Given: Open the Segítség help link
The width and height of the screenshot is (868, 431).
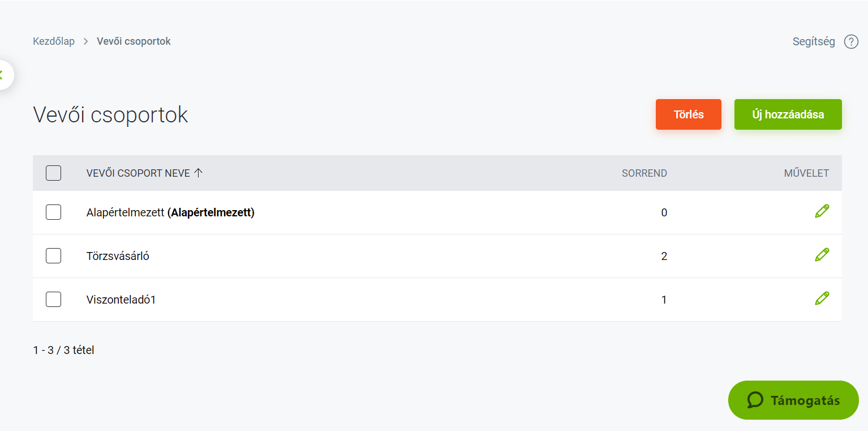Looking at the screenshot, I should (x=814, y=42).
